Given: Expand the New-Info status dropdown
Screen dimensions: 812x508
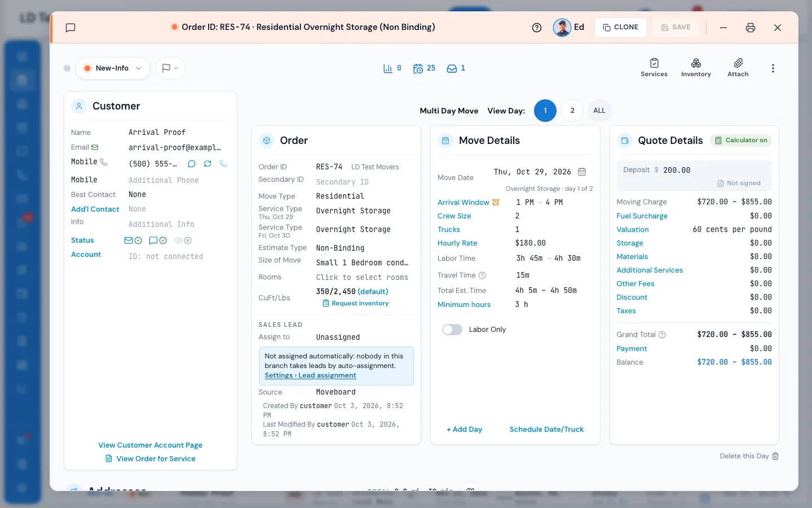Looking at the screenshot, I should tap(113, 68).
